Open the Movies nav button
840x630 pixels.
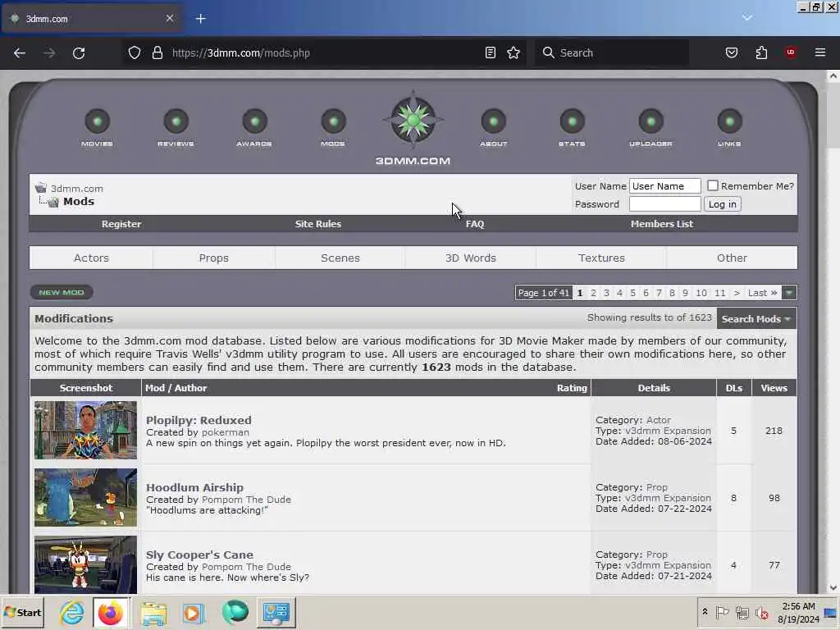point(97,127)
